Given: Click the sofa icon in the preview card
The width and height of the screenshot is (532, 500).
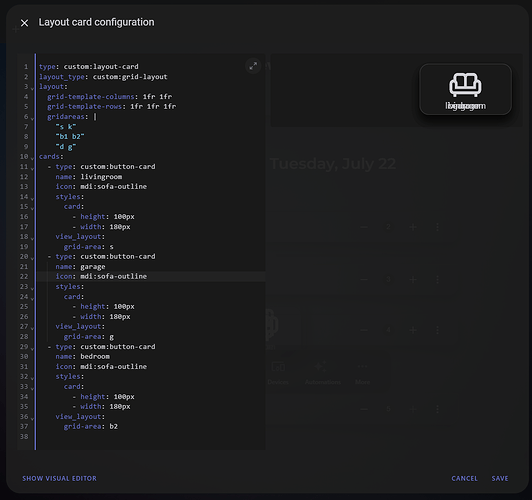Looking at the screenshot, I should click(465, 85).
